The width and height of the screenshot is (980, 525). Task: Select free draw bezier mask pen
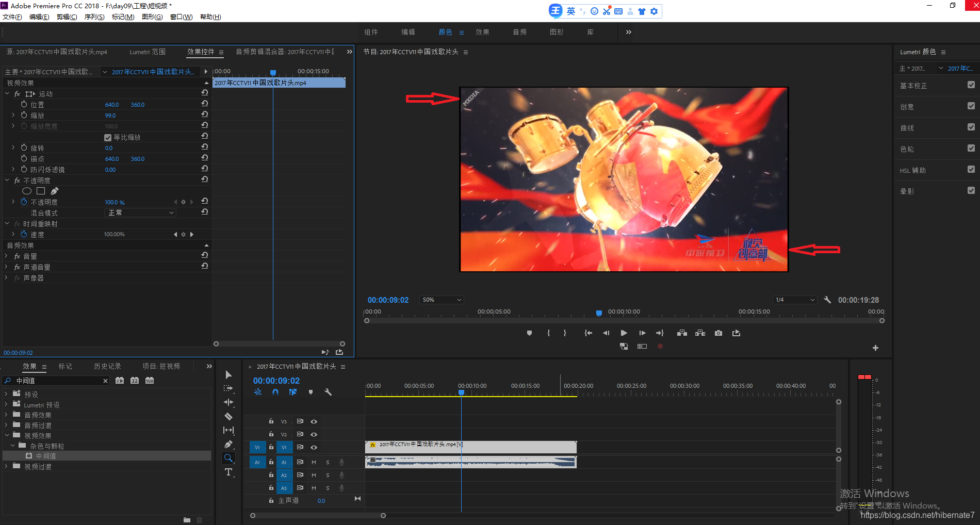point(55,191)
